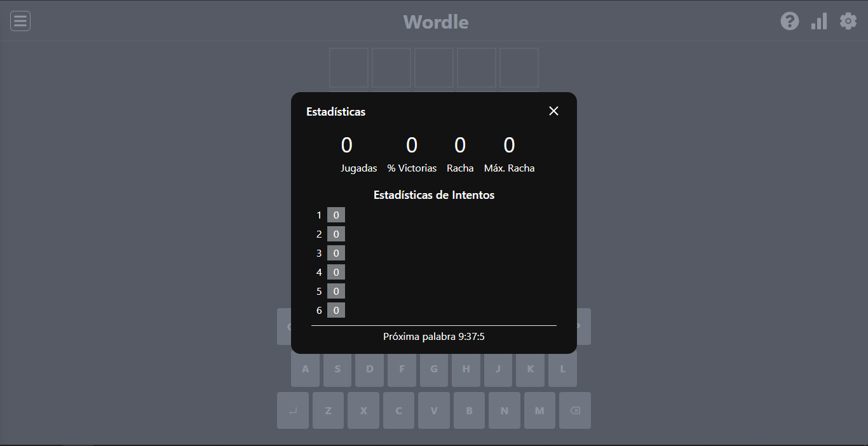Tap the K key on keyboard
868x446 pixels.
531,368
